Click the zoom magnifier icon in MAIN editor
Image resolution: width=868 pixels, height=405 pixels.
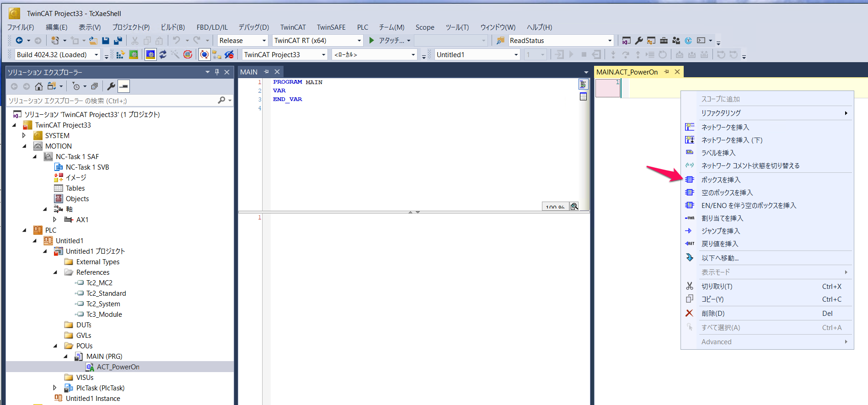point(574,206)
